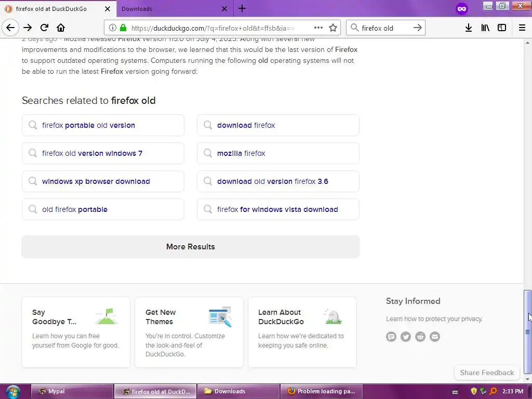The height and width of the screenshot is (399, 532).
Task: Click the magnifier tray icon
Action: pos(494,391)
